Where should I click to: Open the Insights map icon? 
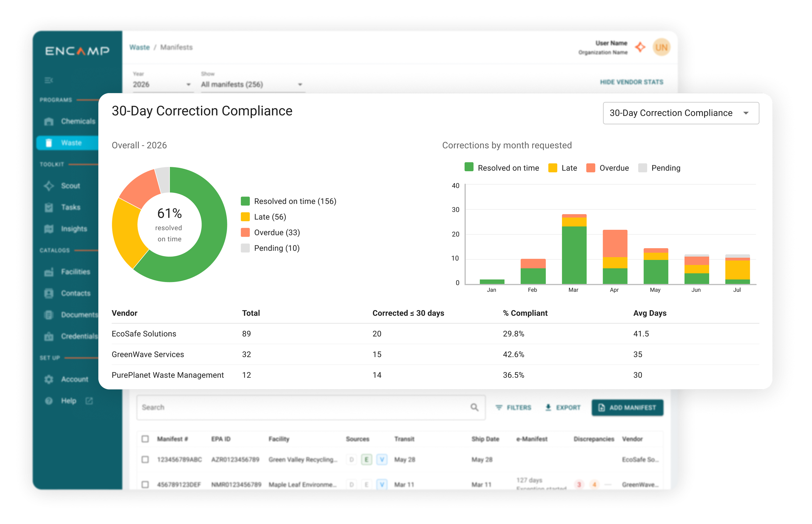(x=49, y=229)
